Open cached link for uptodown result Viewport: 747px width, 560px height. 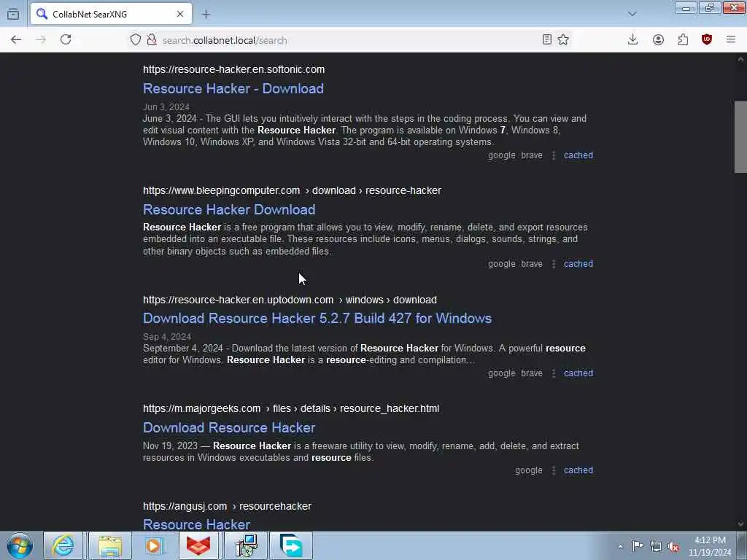[x=578, y=373]
